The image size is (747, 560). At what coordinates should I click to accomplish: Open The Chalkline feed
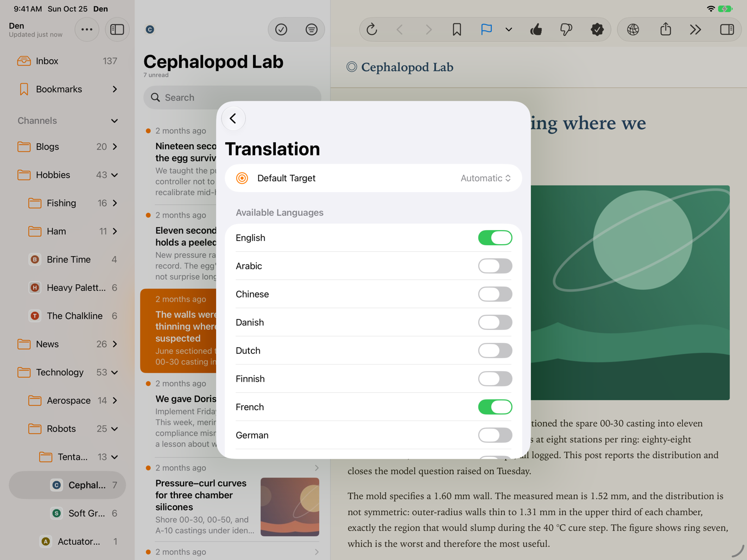tap(67, 316)
